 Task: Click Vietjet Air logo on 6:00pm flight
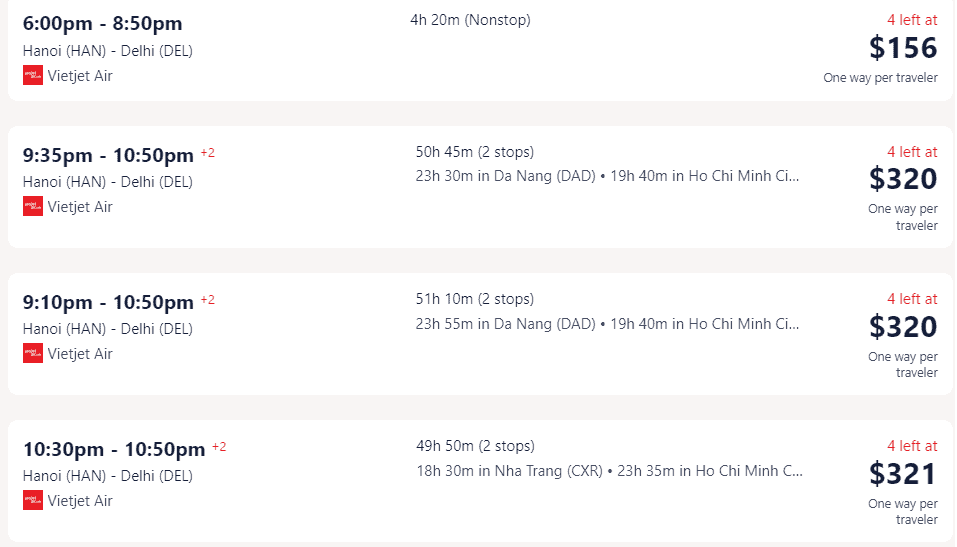point(33,76)
